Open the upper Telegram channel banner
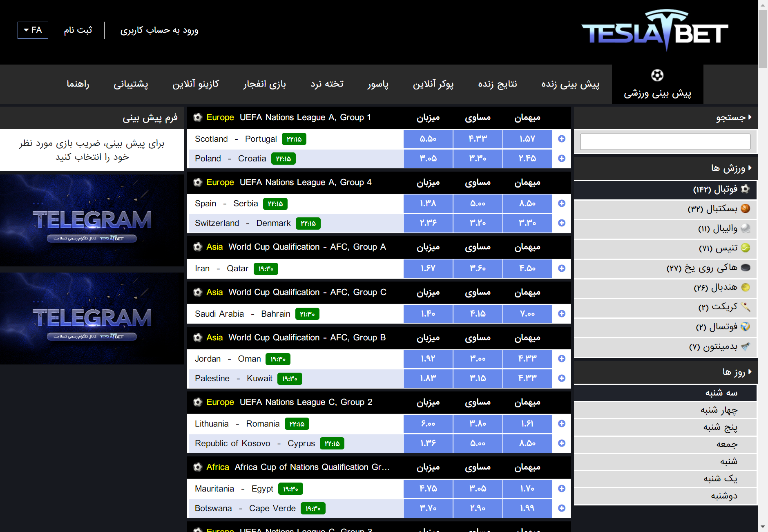 click(x=92, y=221)
